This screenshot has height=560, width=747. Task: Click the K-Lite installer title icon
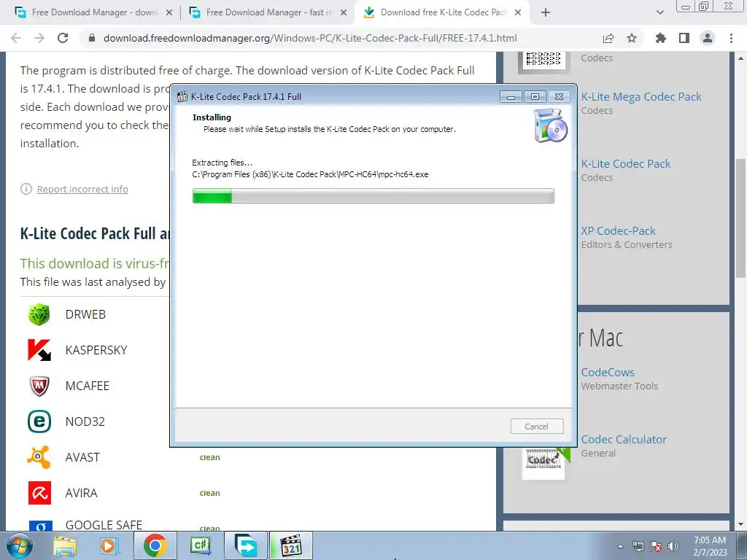(182, 97)
